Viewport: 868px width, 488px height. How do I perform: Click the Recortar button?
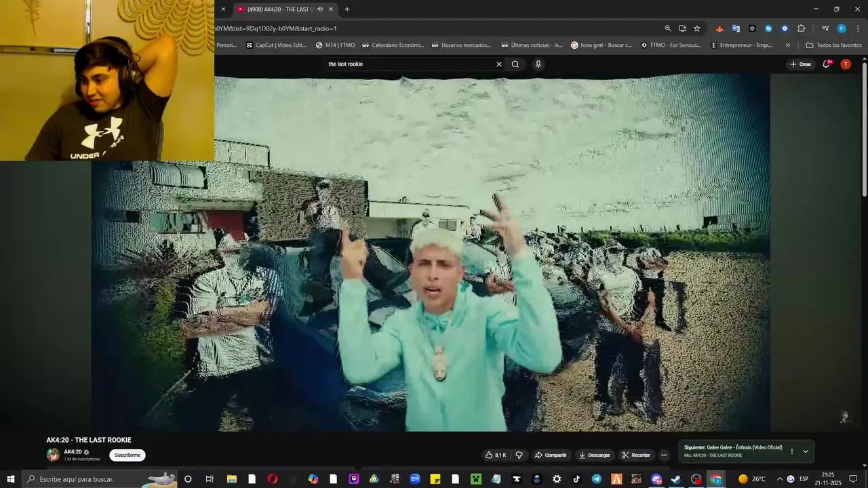tap(636, 455)
